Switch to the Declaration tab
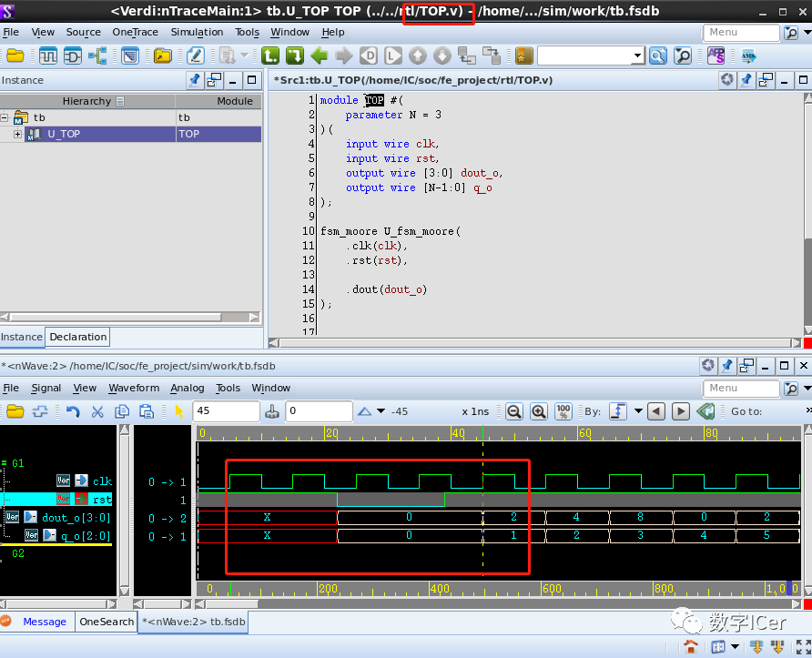 click(77, 337)
